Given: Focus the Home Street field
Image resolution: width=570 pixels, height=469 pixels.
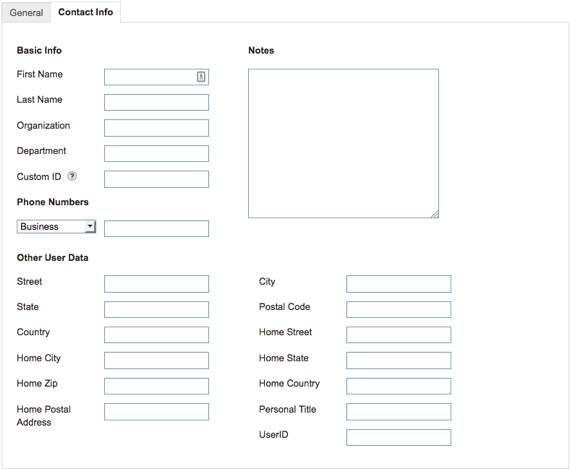Looking at the screenshot, I should (x=399, y=335).
